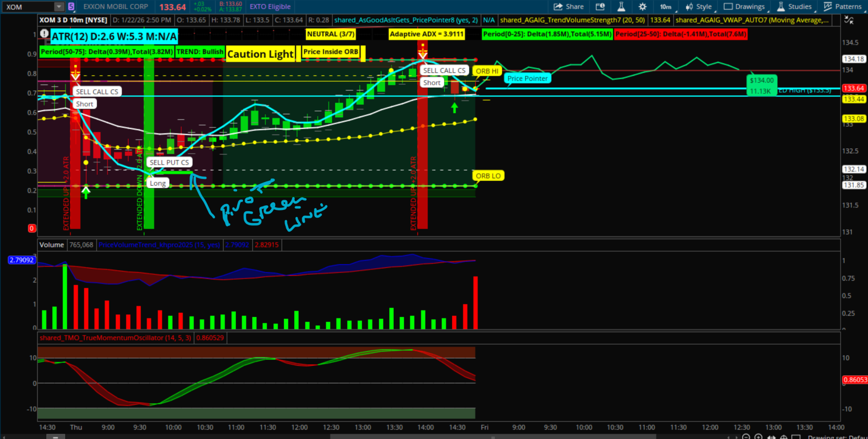Open the Patterns menu
The height and width of the screenshot is (439, 868).
(843, 6)
